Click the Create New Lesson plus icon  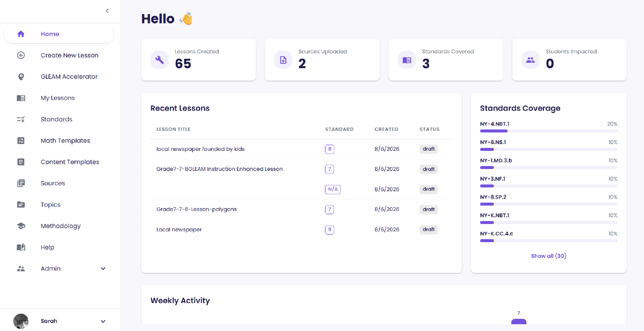tap(21, 55)
